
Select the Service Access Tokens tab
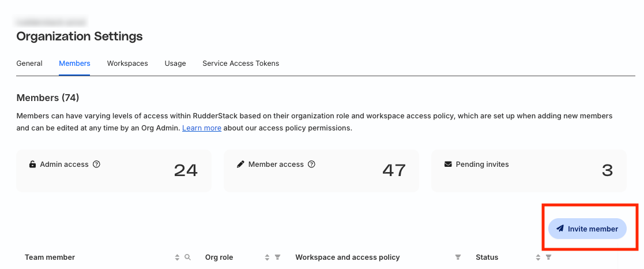[x=240, y=63]
